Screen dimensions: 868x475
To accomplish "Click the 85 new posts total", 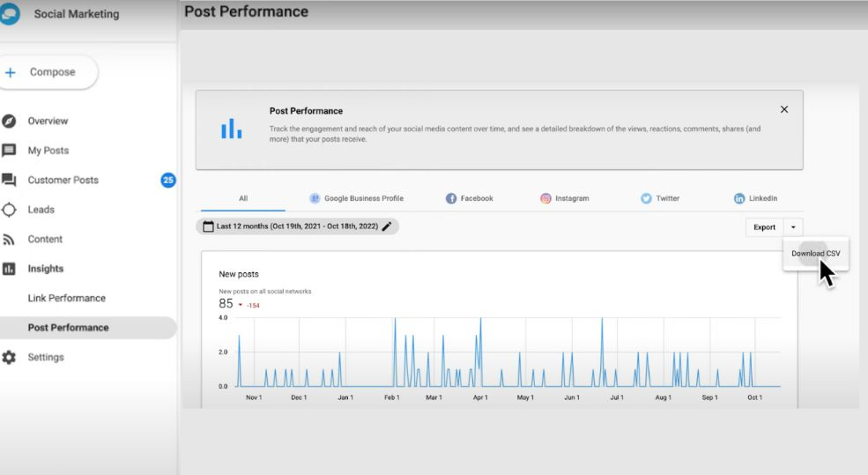I will pos(226,303).
